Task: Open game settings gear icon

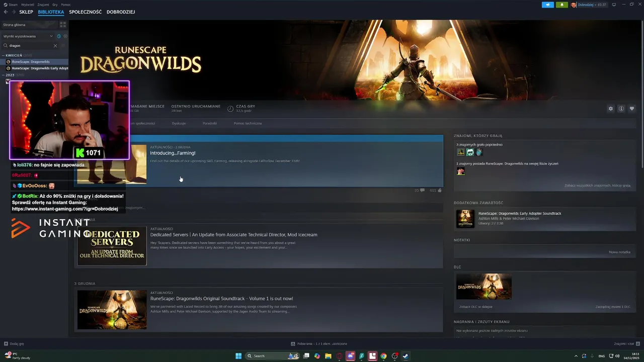Action: pos(611,109)
